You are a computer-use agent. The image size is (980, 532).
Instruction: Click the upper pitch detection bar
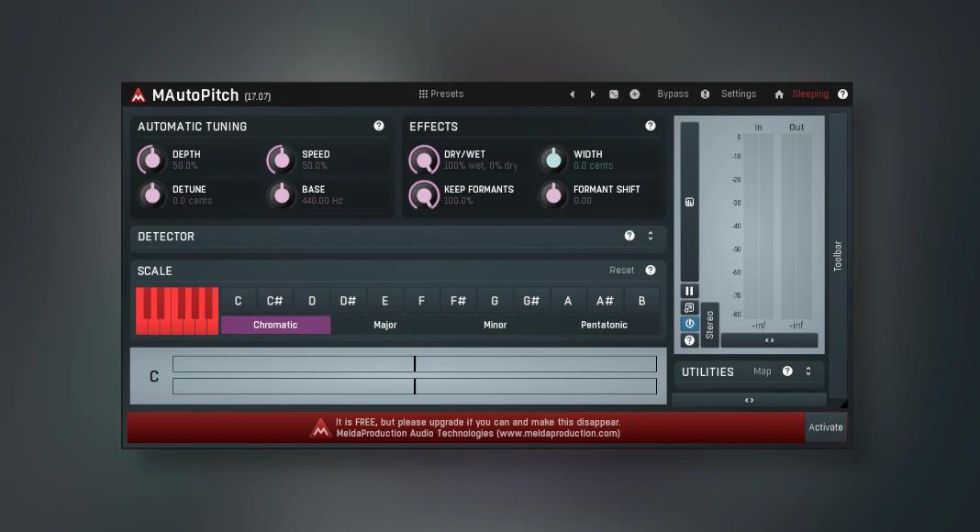click(415, 364)
